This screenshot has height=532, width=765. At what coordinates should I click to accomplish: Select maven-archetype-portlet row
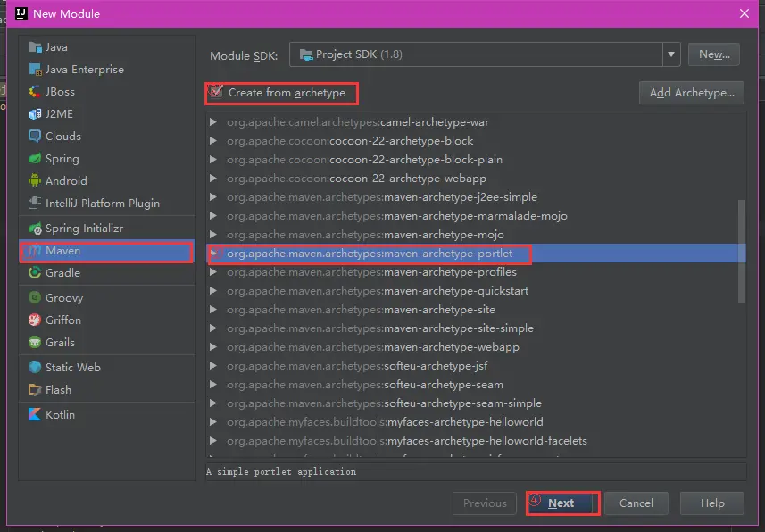click(476, 254)
